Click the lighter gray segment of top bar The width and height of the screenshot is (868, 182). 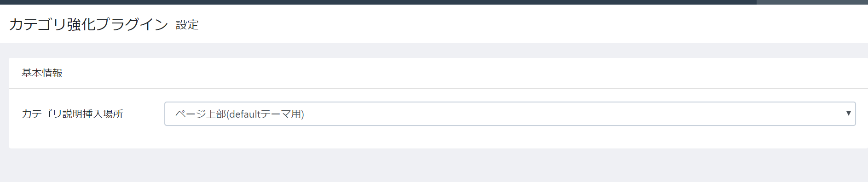[812, 2]
